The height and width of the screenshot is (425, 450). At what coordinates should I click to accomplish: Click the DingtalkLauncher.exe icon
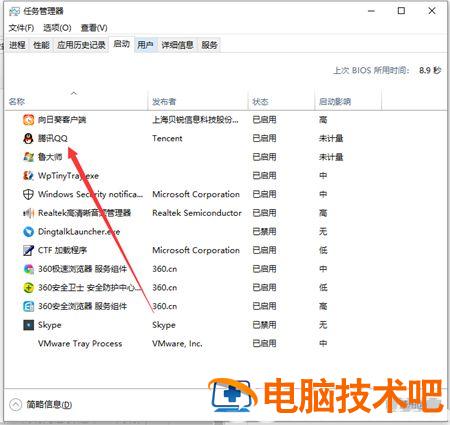(28, 231)
